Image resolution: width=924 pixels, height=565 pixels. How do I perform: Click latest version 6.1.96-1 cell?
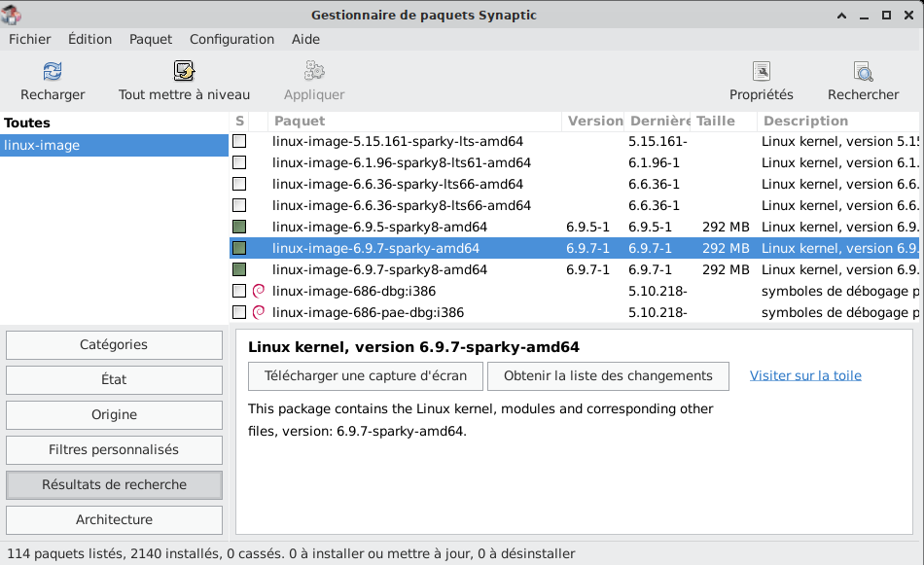pyautogui.click(x=654, y=162)
